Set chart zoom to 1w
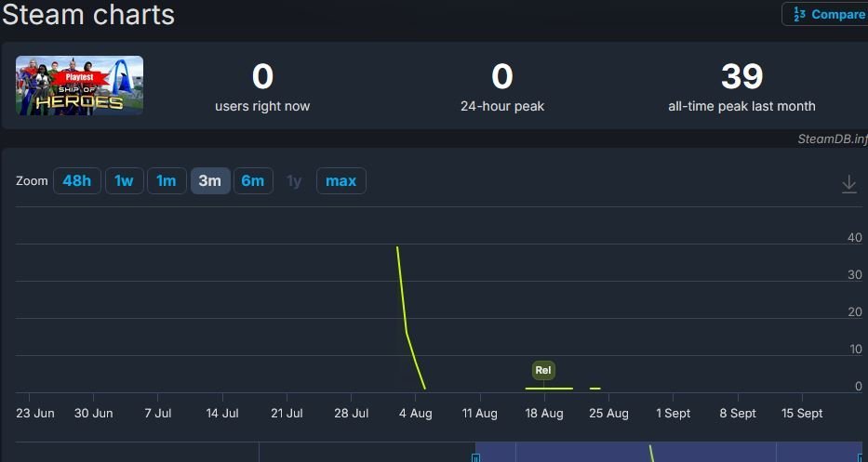868x462 pixels. coord(124,181)
